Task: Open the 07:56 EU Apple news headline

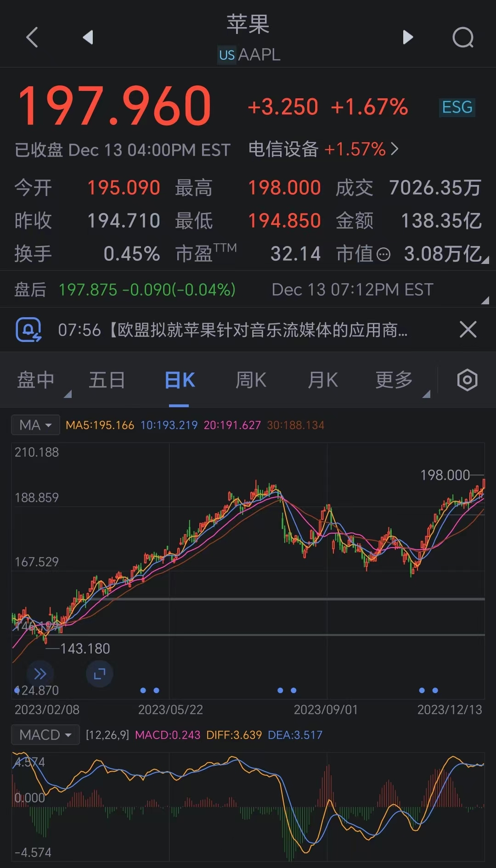Action: [x=233, y=330]
